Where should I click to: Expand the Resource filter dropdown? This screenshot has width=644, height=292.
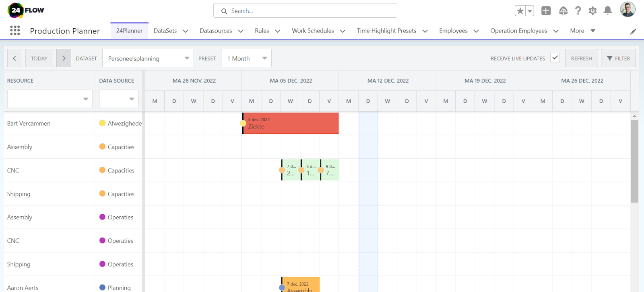pyautogui.click(x=50, y=99)
